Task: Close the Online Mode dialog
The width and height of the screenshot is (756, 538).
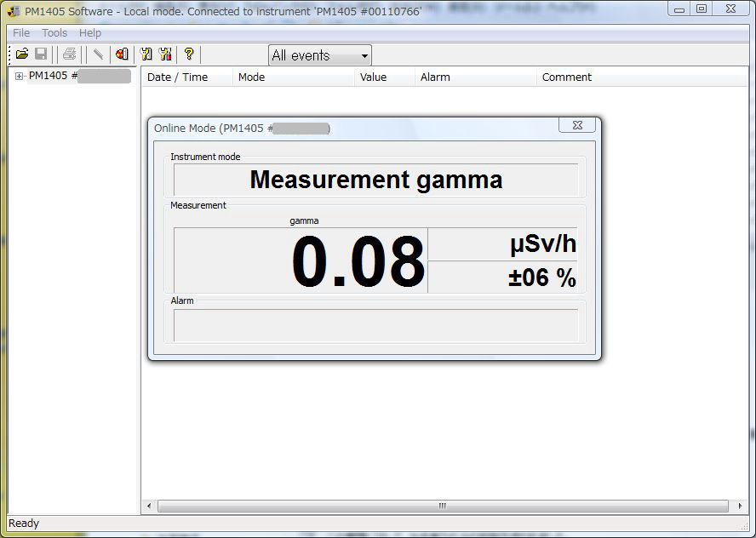Action: [x=577, y=125]
